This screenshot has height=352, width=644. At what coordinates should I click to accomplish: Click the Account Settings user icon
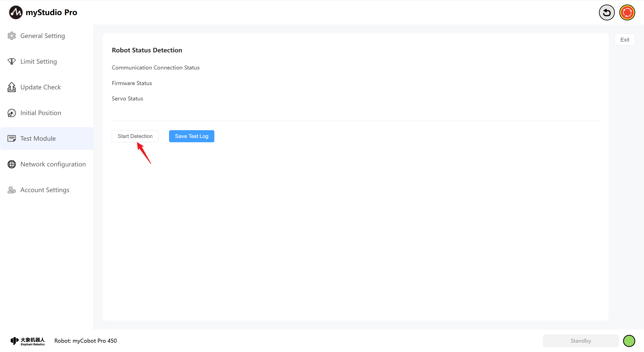point(12,190)
